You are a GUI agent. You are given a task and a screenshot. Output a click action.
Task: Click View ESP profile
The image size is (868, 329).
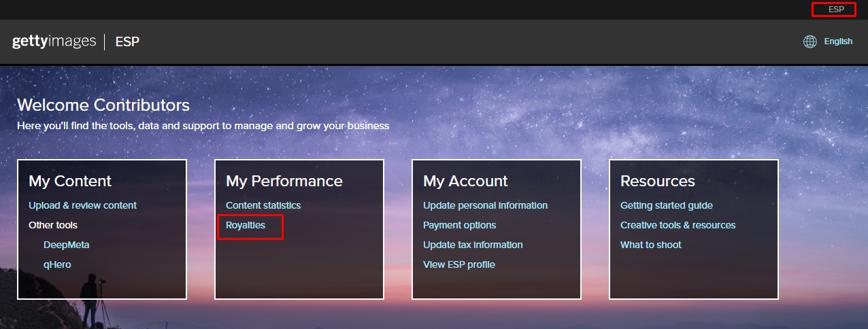(458, 264)
